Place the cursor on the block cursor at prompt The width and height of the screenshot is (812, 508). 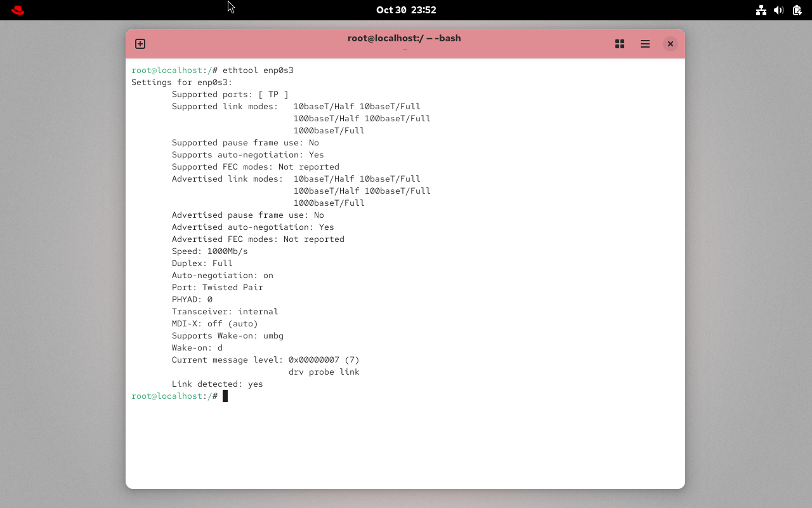[x=225, y=396]
